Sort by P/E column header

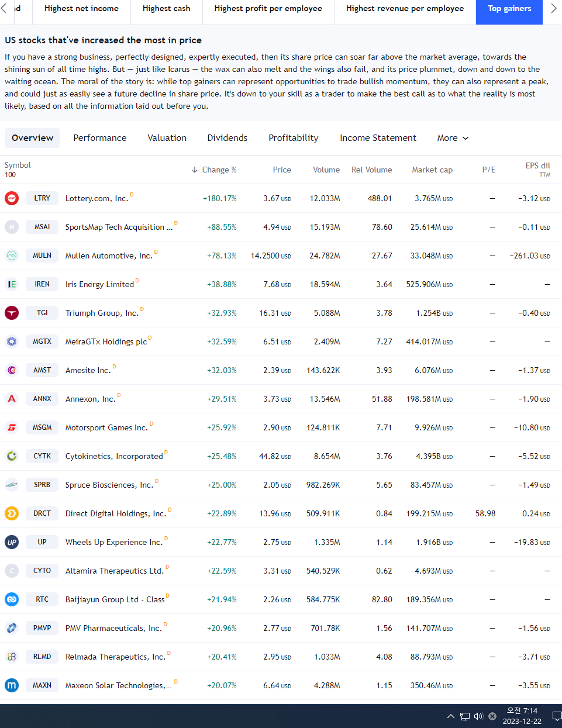tap(489, 170)
